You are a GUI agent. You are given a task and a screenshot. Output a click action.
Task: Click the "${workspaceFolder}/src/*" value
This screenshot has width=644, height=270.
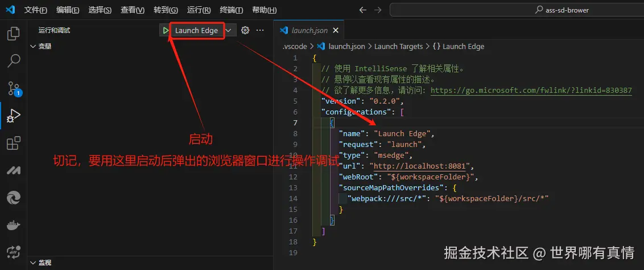point(492,198)
